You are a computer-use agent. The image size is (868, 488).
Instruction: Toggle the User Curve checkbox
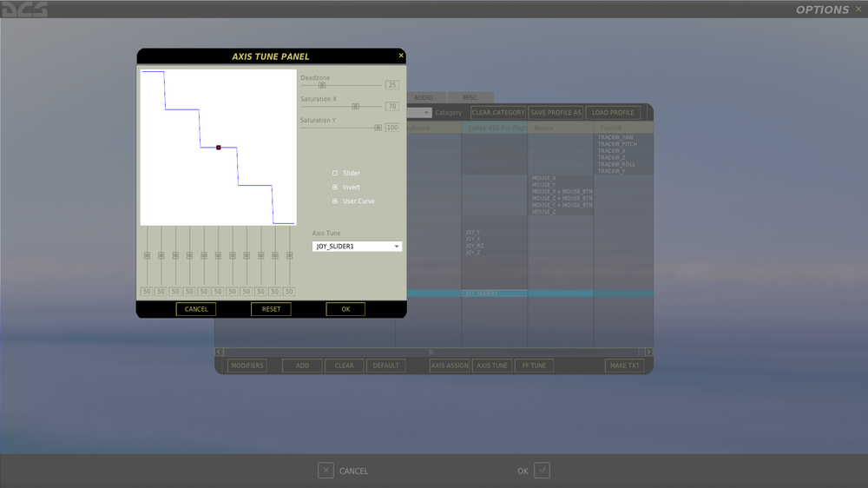(335, 201)
